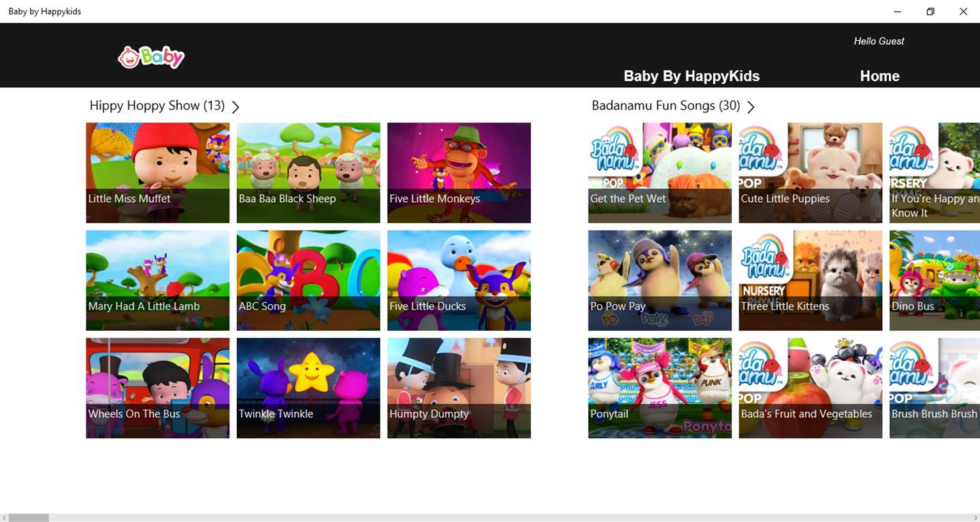The height and width of the screenshot is (522, 980).
Task: Open Po Pow Pay thumbnail
Action: [660, 280]
